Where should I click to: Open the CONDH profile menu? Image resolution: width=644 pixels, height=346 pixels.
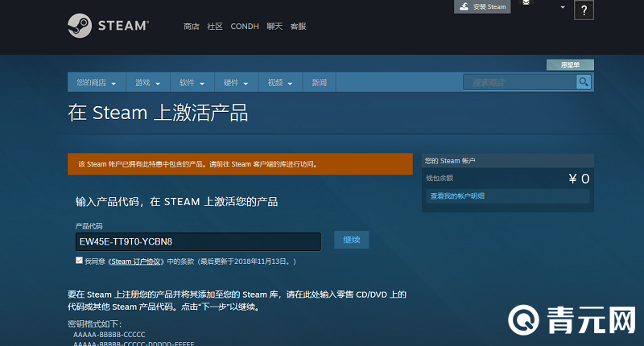245,27
